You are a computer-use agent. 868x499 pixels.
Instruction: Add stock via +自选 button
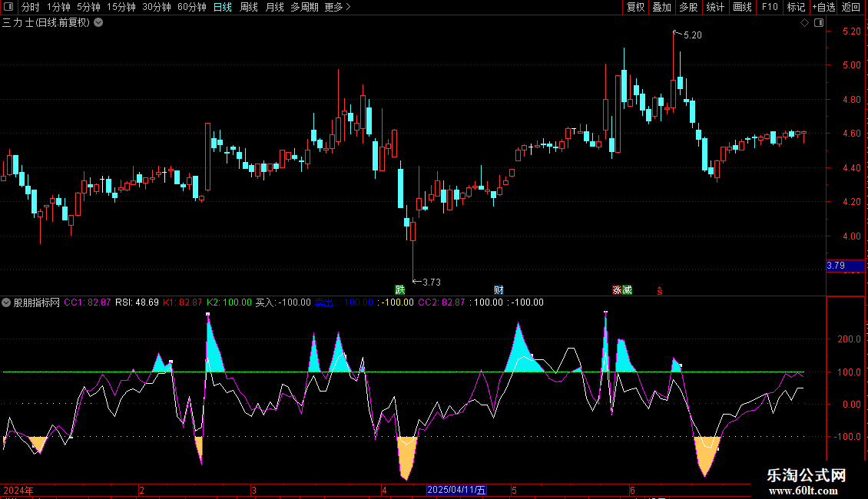(x=823, y=7)
